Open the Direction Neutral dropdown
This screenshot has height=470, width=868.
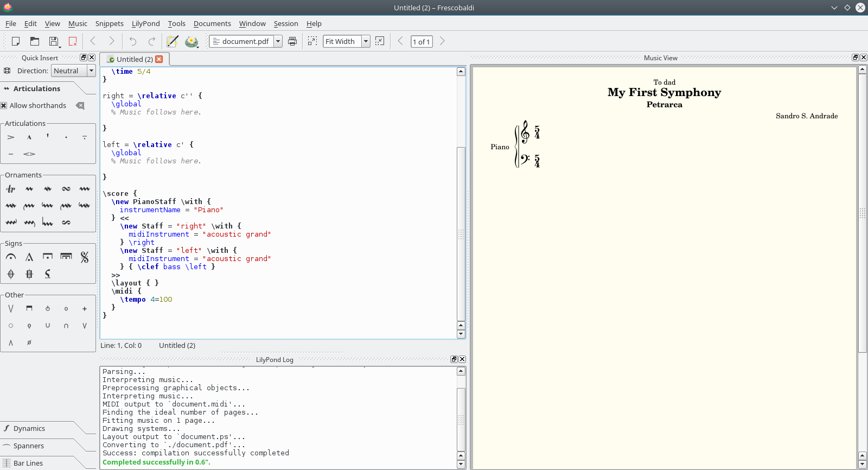(73, 71)
